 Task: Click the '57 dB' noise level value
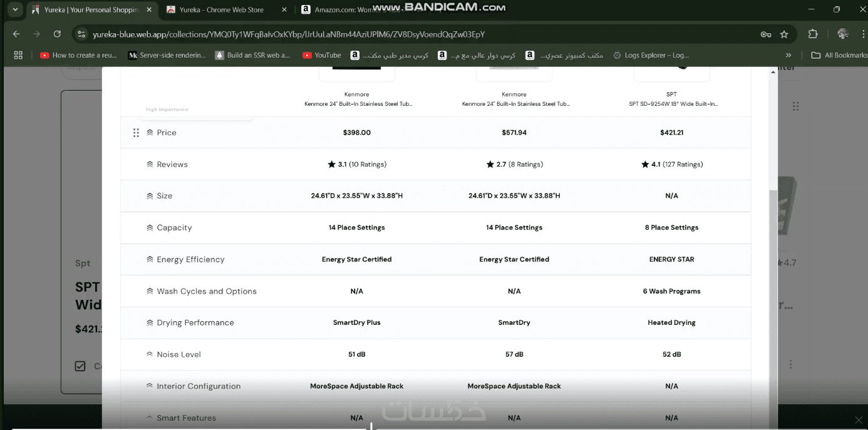click(514, 354)
